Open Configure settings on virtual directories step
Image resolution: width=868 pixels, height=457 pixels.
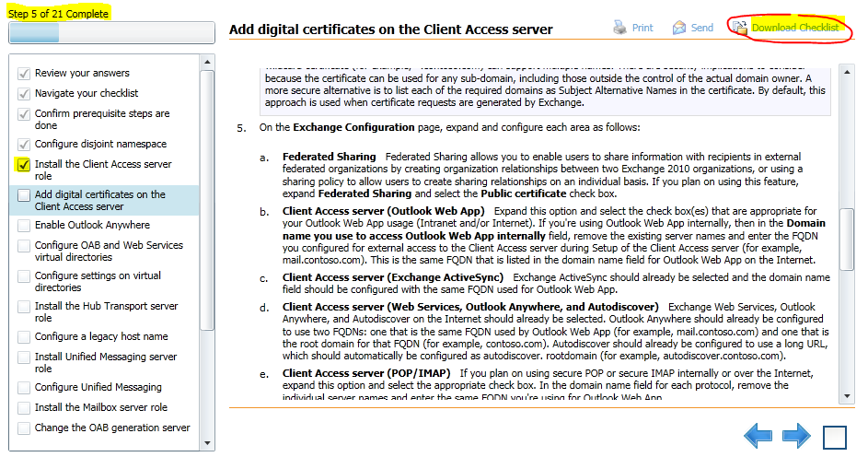(98, 281)
